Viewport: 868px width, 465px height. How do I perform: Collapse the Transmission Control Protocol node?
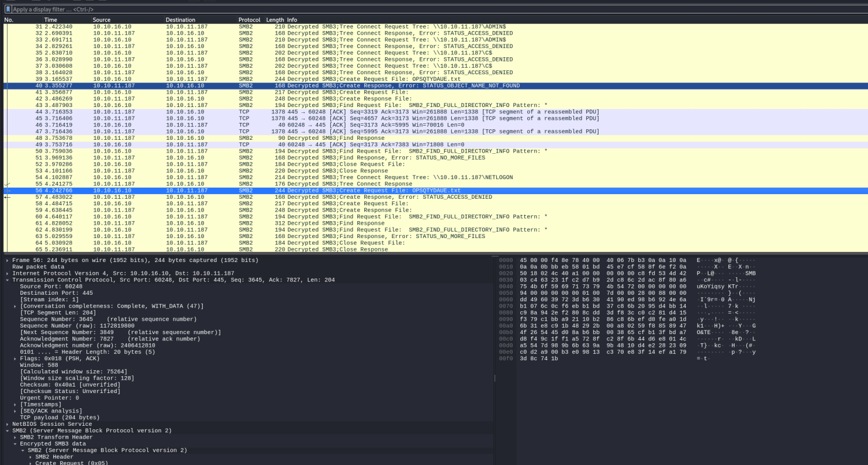pyautogui.click(x=8, y=280)
